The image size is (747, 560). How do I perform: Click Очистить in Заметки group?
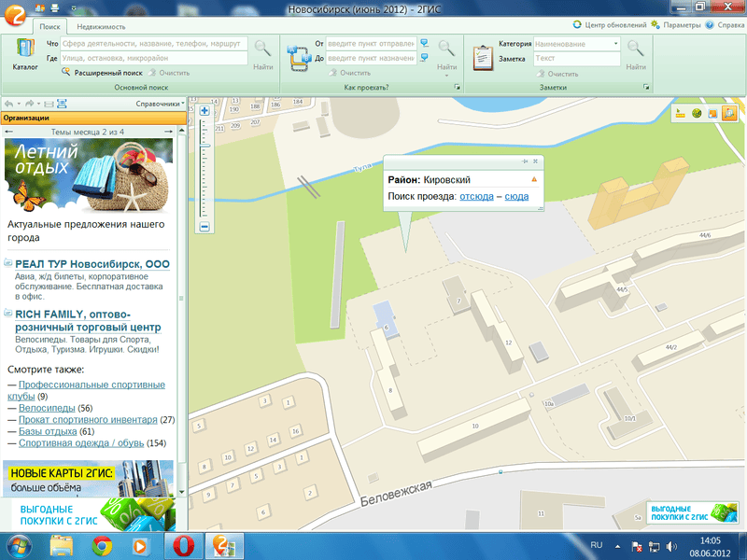point(557,74)
